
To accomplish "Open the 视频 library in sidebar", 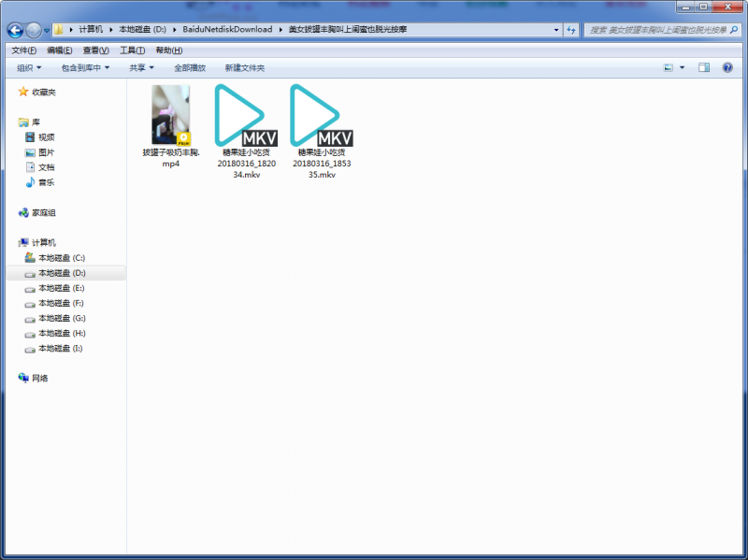I will click(46, 137).
